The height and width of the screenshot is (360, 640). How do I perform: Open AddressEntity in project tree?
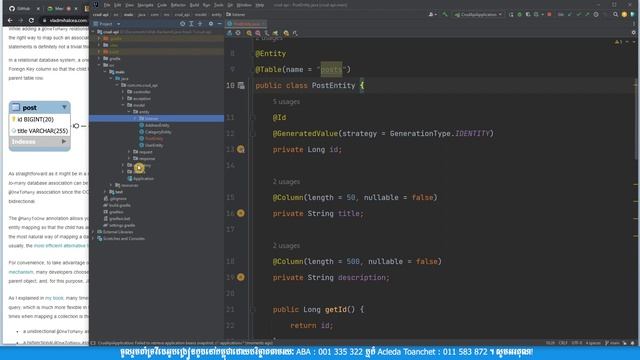coord(157,125)
